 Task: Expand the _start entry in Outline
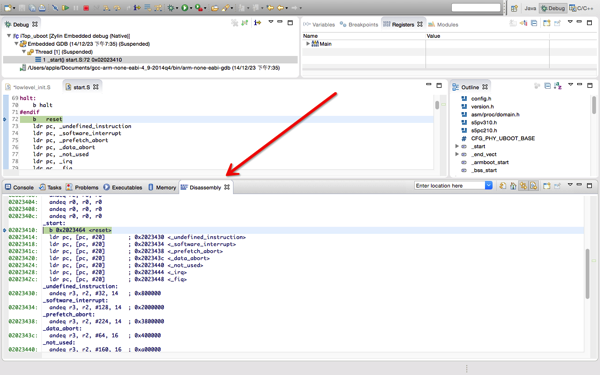point(457,146)
